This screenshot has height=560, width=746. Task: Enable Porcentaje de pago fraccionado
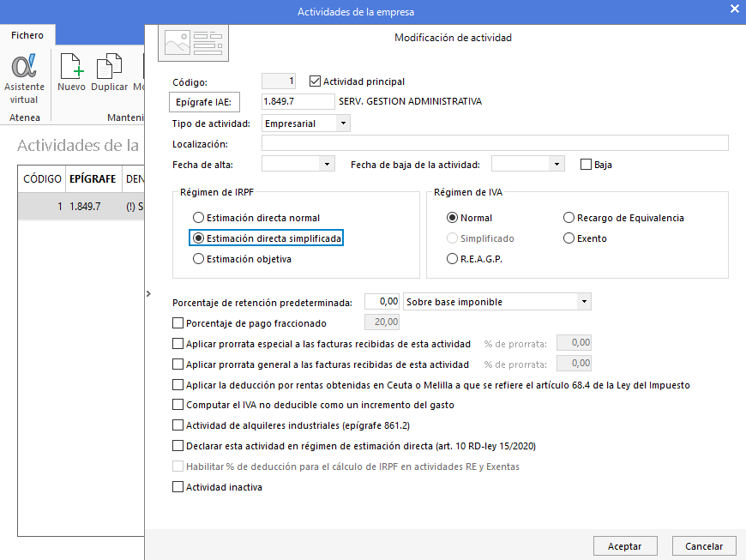coord(178,323)
